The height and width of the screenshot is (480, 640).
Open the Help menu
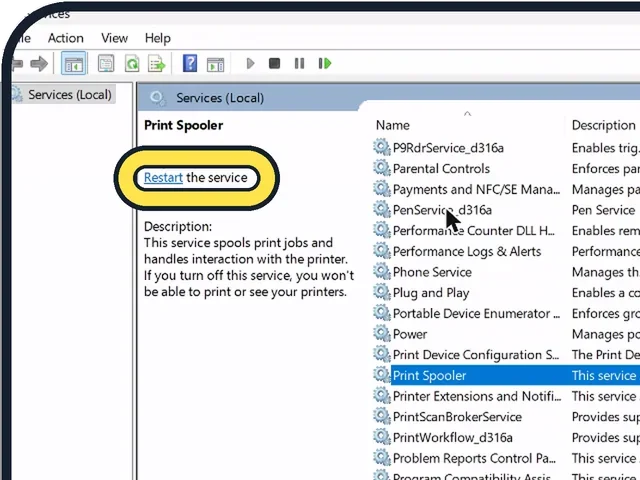158,38
